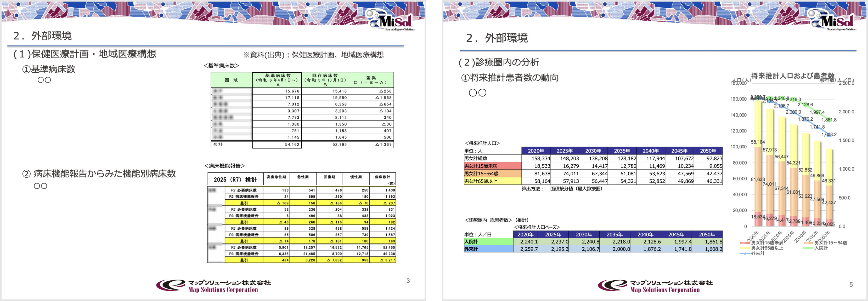This screenshot has height=301, width=868.
Task: Click the red 男女計15歳未満 legend marker
Action: (x=745, y=243)
